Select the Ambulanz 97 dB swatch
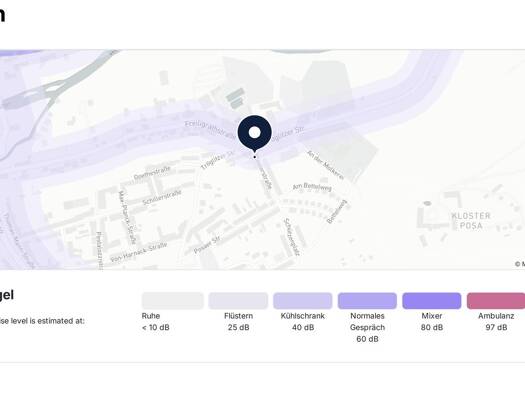Image resolution: width=525 pixels, height=394 pixels. point(496,301)
